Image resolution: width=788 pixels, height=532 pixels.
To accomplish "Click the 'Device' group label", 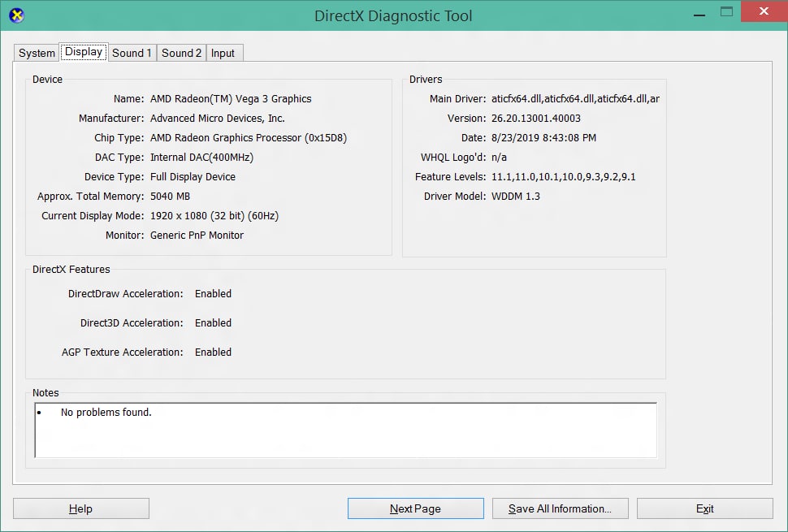I will tap(47, 80).
